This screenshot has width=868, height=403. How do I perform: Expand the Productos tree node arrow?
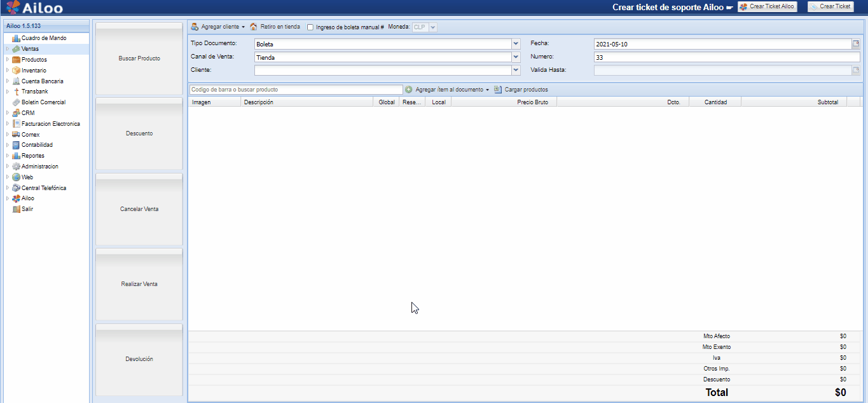point(8,60)
